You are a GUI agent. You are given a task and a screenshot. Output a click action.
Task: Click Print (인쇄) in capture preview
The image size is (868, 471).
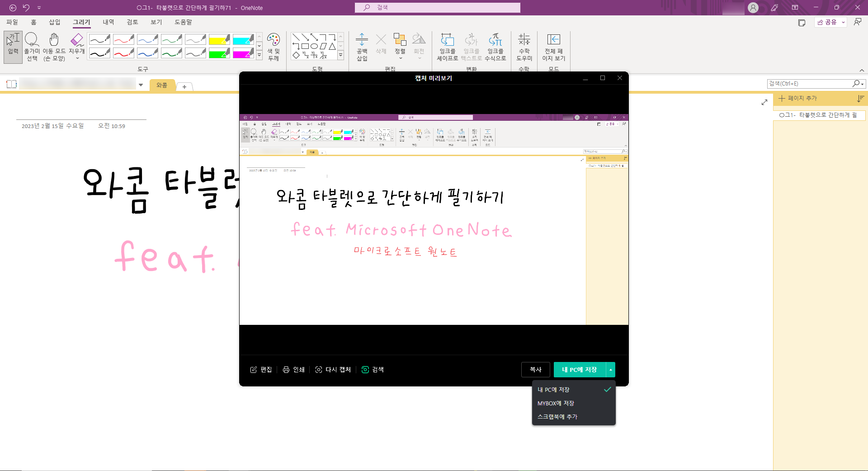tap(294, 370)
